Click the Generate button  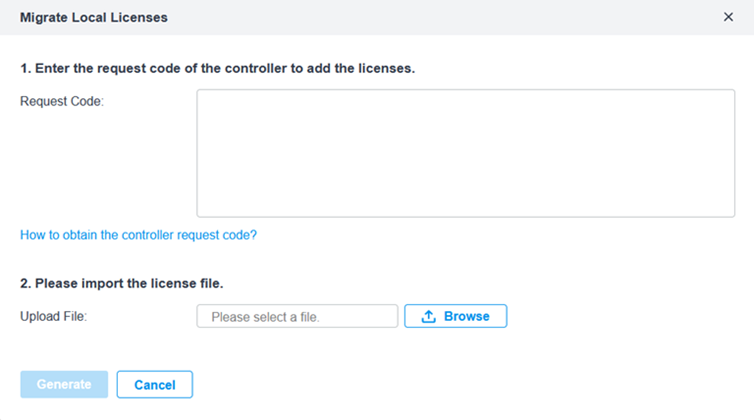point(64,384)
